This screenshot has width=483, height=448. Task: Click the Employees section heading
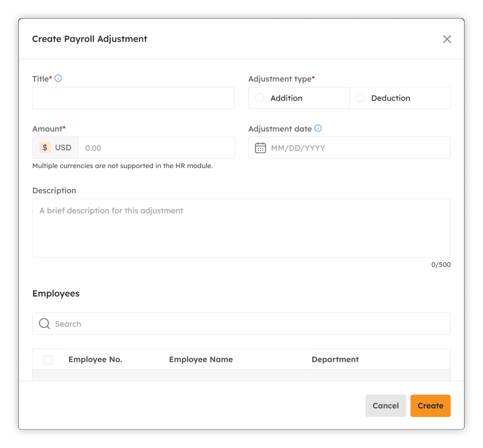(56, 294)
